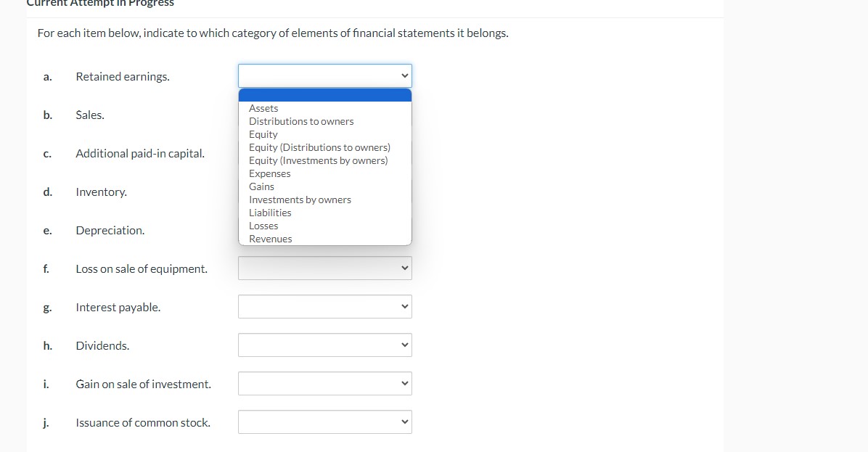Select "Revenues" from the open dropdown list
The width and height of the screenshot is (868, 452).
pos(270,239)
